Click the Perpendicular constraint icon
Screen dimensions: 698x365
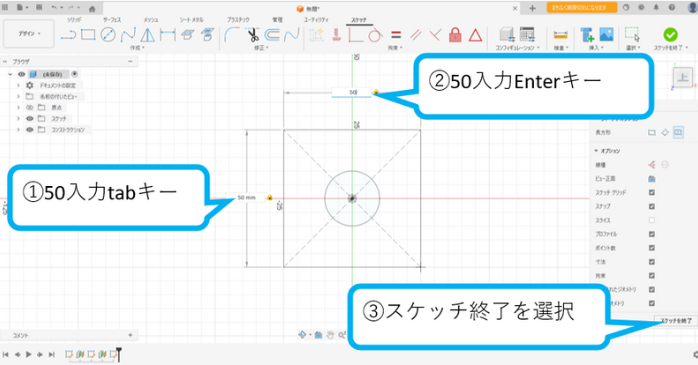pos(435,34)
